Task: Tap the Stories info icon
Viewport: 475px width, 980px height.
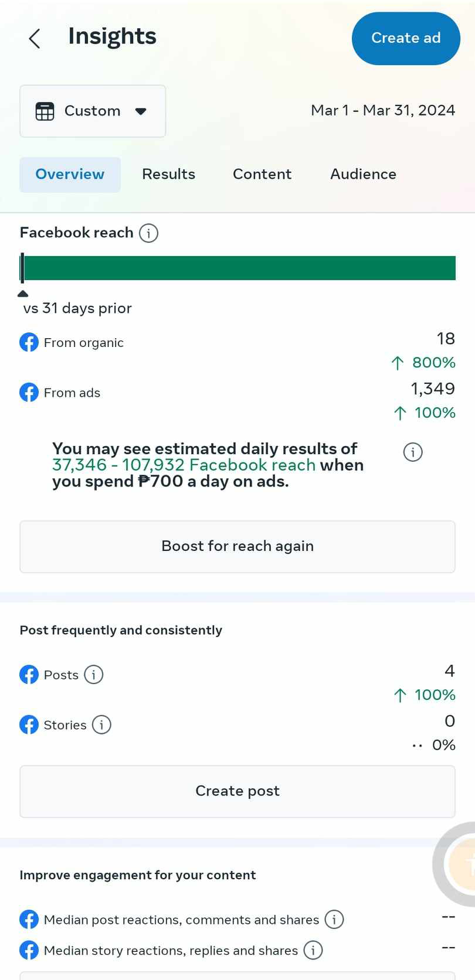Action: coord(101,725)
